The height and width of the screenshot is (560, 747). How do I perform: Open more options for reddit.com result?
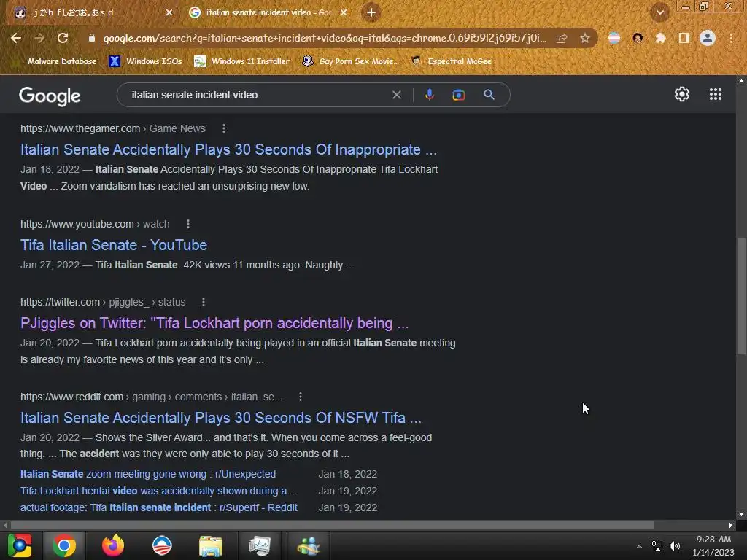pos(301,397)
